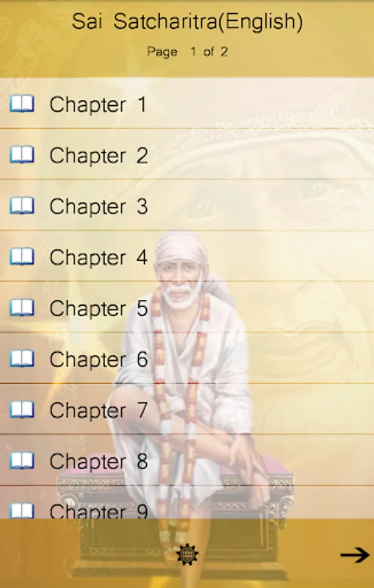Screen dimensions: 374x588
Task: Select the Chapter 7 text label
Action: 99,411
